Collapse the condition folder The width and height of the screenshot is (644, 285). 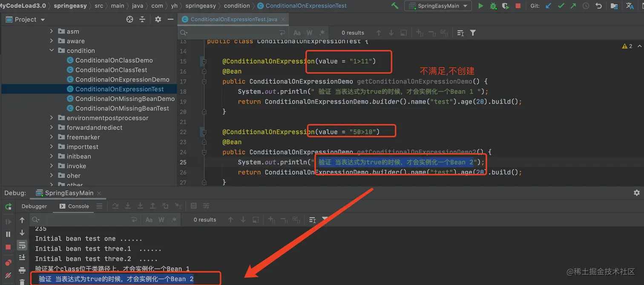click(52, 50)
